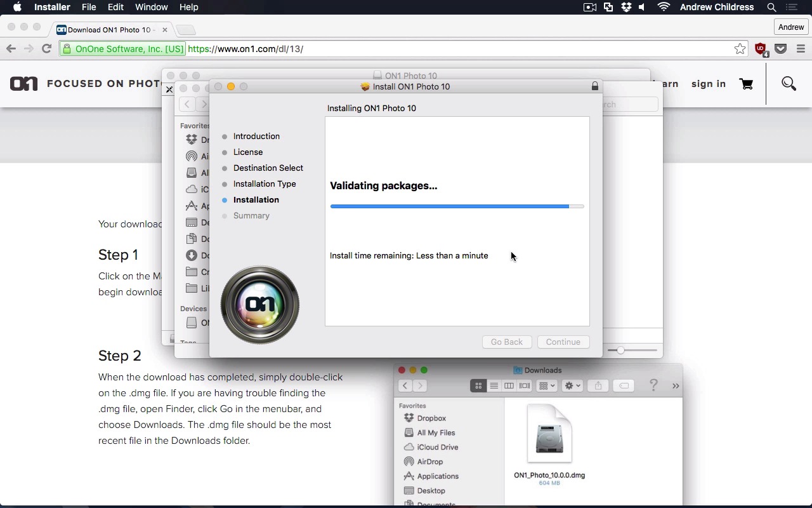Click the Go Back button

507,342
